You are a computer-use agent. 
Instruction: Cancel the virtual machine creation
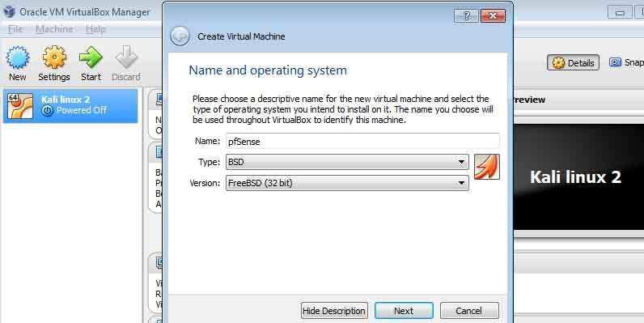pos(469,311)
